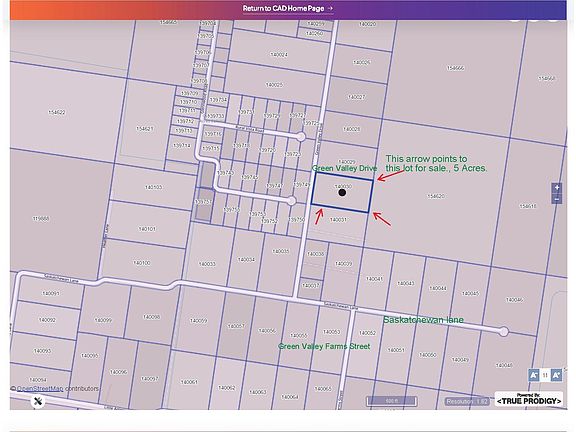Select parcel 154620 on the map

tap(436, 196)
